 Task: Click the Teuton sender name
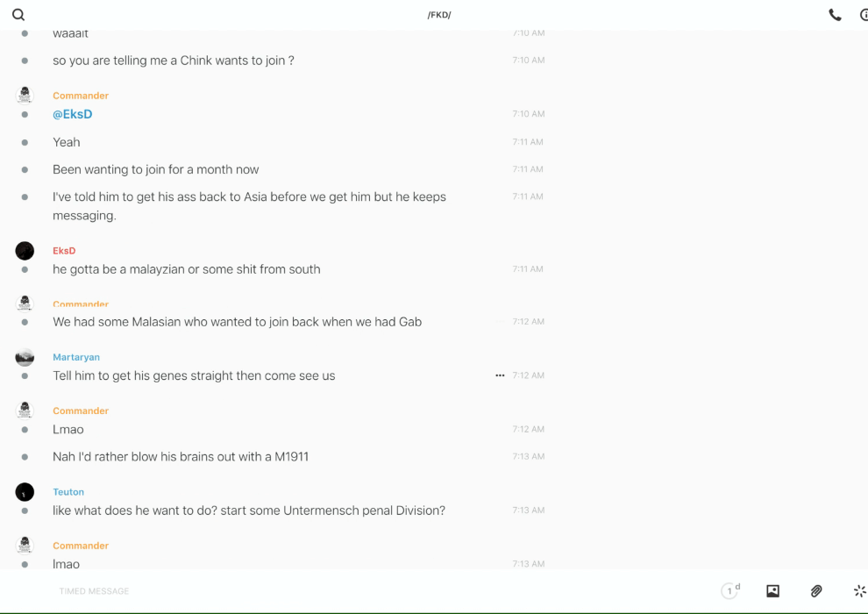pos(68,492)
